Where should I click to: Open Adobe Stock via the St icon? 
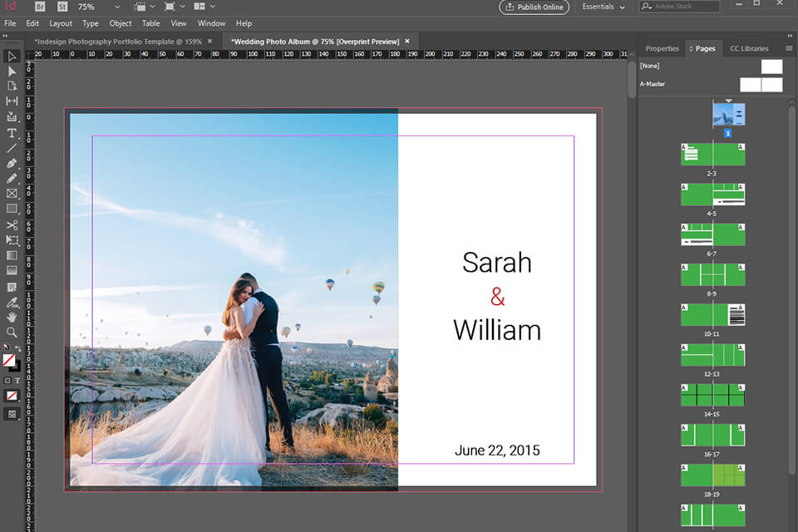(x=62, y=7)
